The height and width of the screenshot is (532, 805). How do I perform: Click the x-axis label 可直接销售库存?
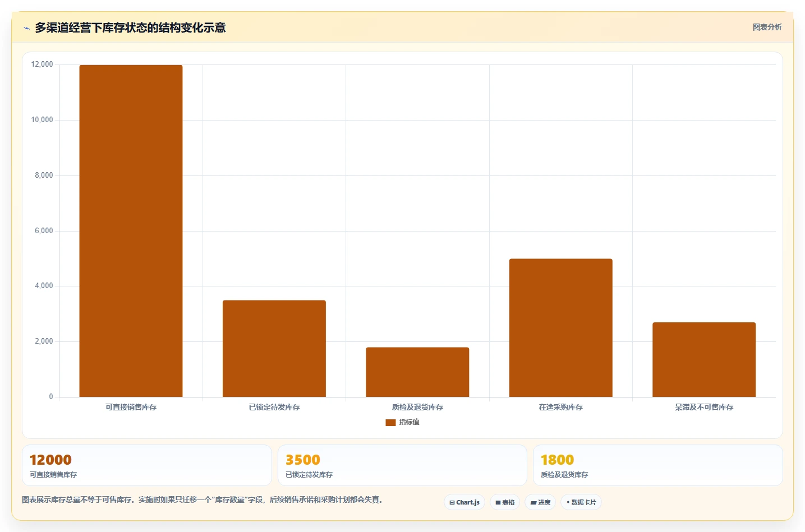click(131, 408)
